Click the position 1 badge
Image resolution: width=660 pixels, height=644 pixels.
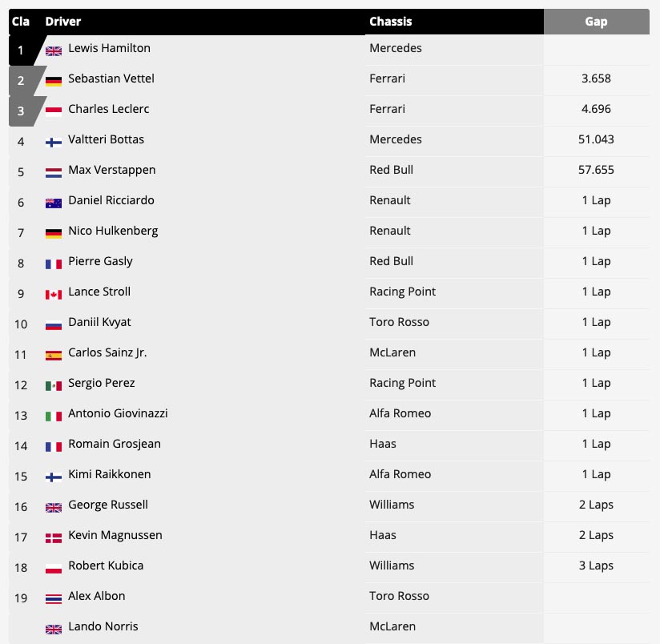(21, 50)
